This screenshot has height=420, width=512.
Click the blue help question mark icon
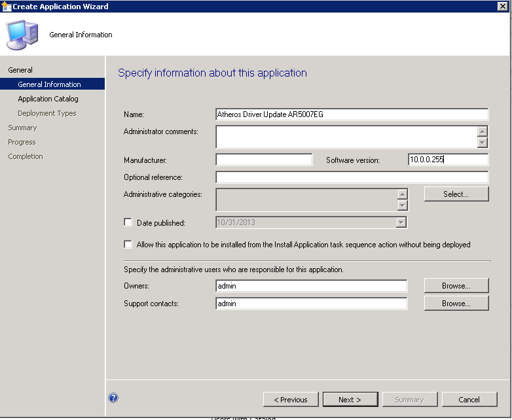click(113, 398)
